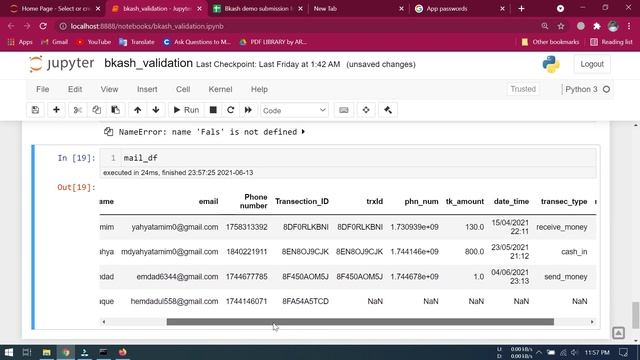Click code cell containing mail_df

click(349, 158)
